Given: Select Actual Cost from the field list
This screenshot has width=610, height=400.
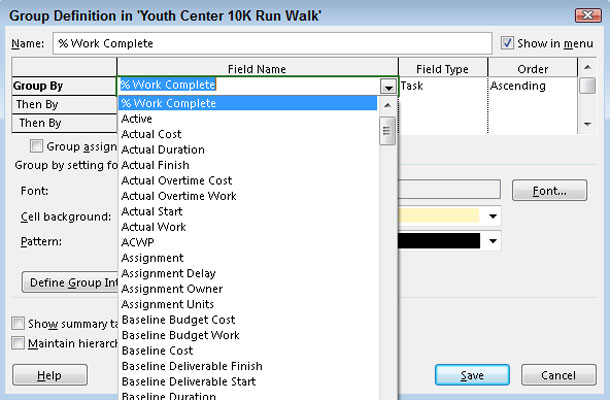Looking at the screenshot, I should 151,134.
